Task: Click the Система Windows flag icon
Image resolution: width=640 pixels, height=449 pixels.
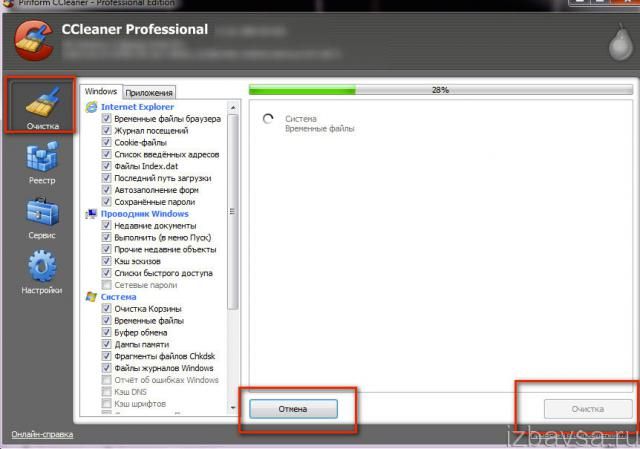Action: 91,297
